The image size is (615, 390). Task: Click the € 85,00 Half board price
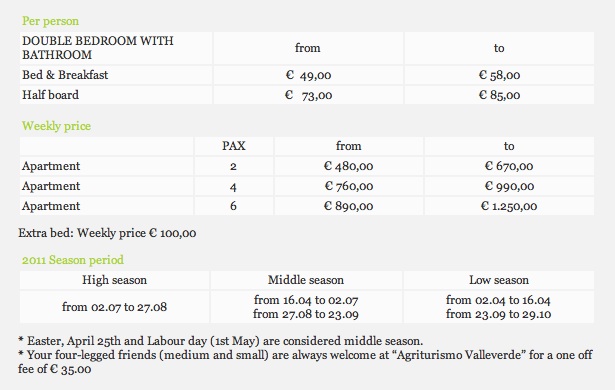[499, 95]
